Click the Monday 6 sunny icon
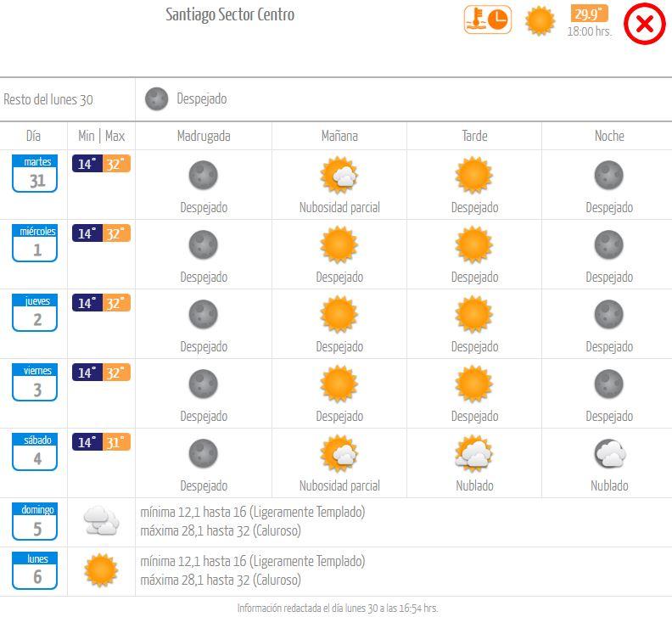Screen dimensions: 672x617 tap(101, 570)
